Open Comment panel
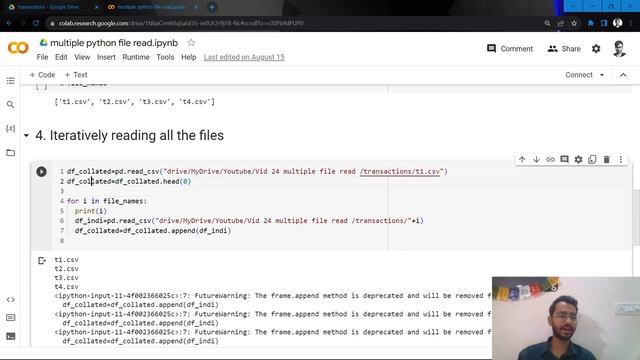This screenshot has width=640, height=360. click(x=510, y=49)
